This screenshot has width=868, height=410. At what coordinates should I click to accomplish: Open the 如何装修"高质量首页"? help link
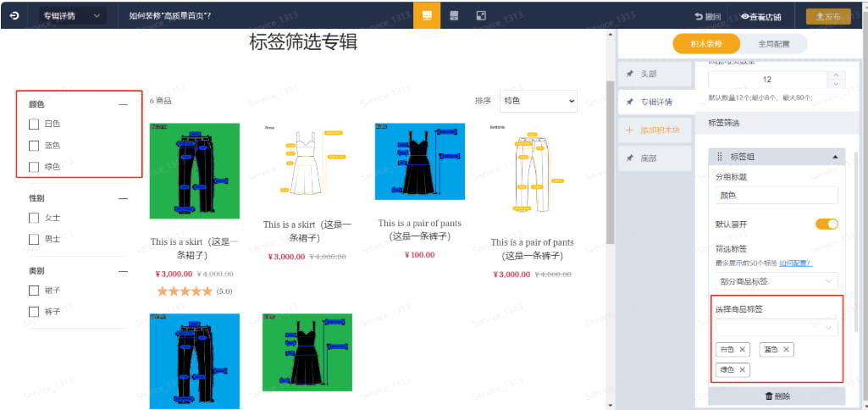[x=170, y=16]
